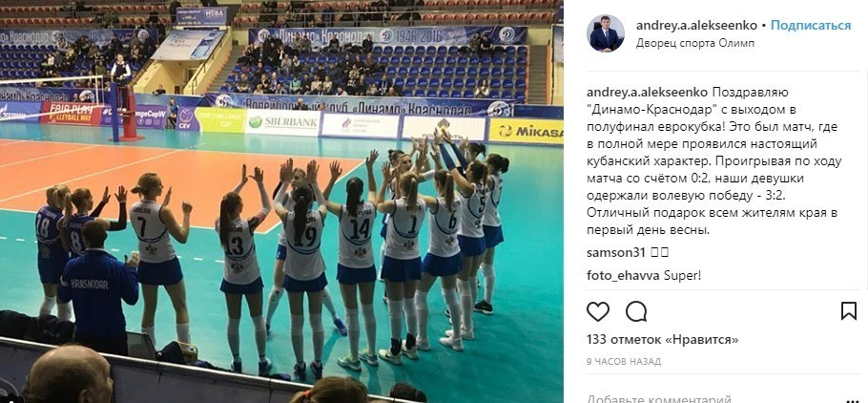This screenshot has height=403, width=868.
Task: Click the Sberbank banner in the photo
Action: [282, 122]
